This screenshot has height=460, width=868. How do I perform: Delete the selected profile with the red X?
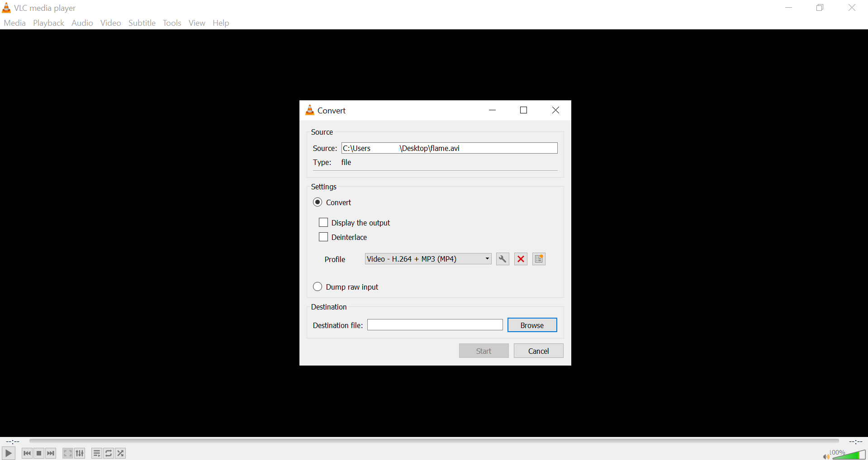point(521,259)
